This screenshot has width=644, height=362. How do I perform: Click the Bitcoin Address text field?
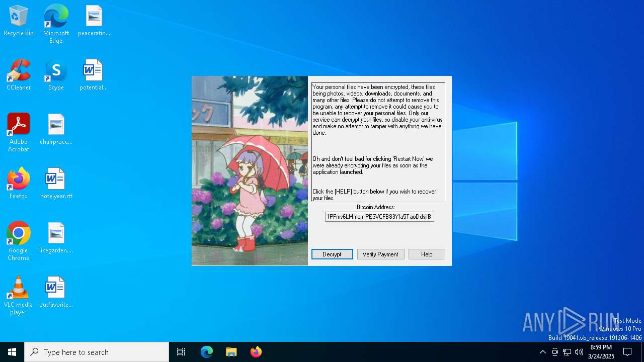pyautogui.click(x=379, y=217)
